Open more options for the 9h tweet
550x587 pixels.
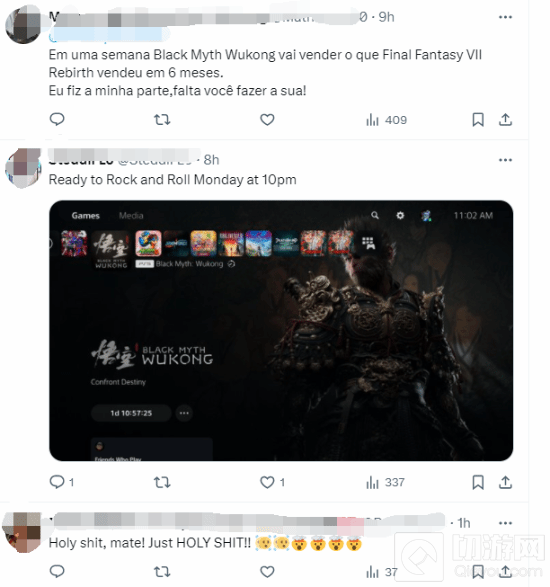[505, 17]
